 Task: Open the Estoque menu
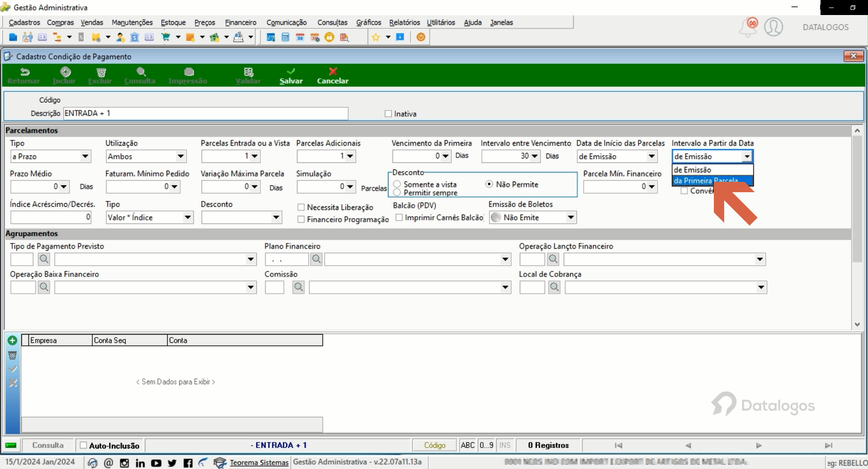click(173, 23)
